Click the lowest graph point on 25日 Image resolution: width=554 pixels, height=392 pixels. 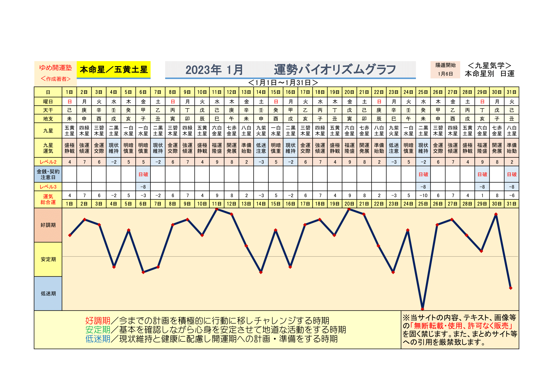(423, 309)
